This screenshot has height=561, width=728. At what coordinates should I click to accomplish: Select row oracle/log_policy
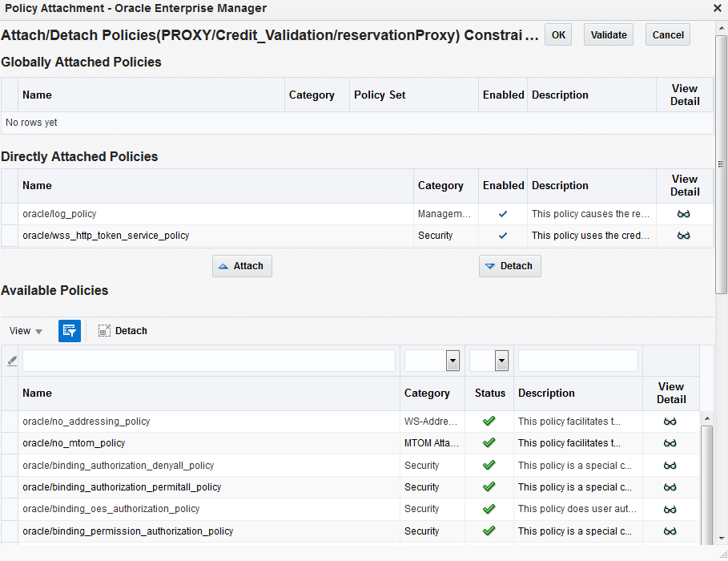357,214
